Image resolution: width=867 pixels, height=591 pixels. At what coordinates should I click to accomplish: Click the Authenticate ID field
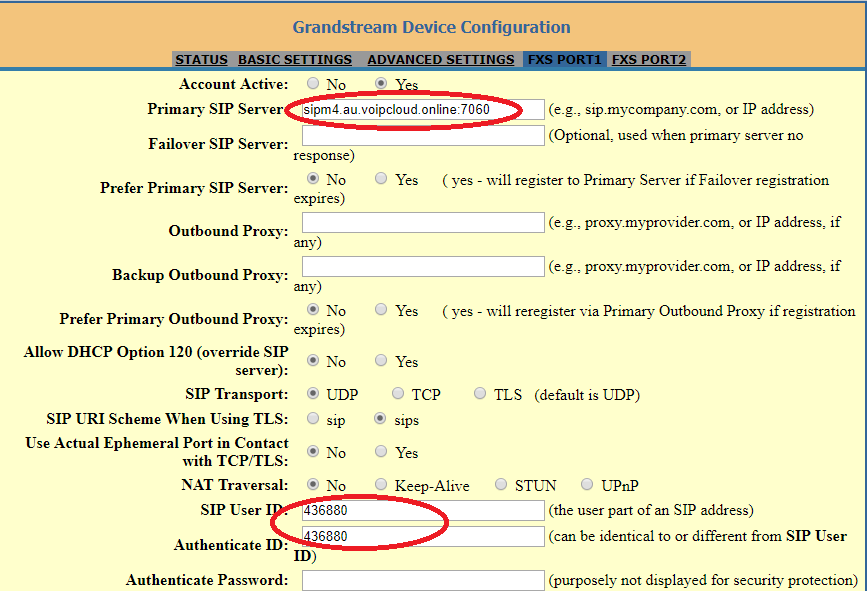coord(423,536)
